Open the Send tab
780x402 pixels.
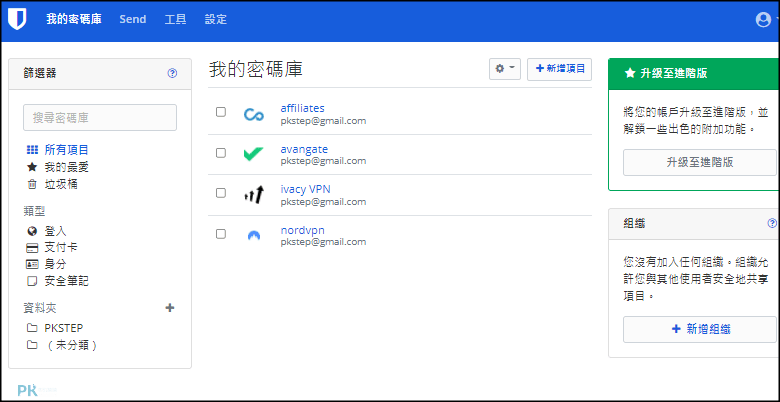tap(133, 19)
